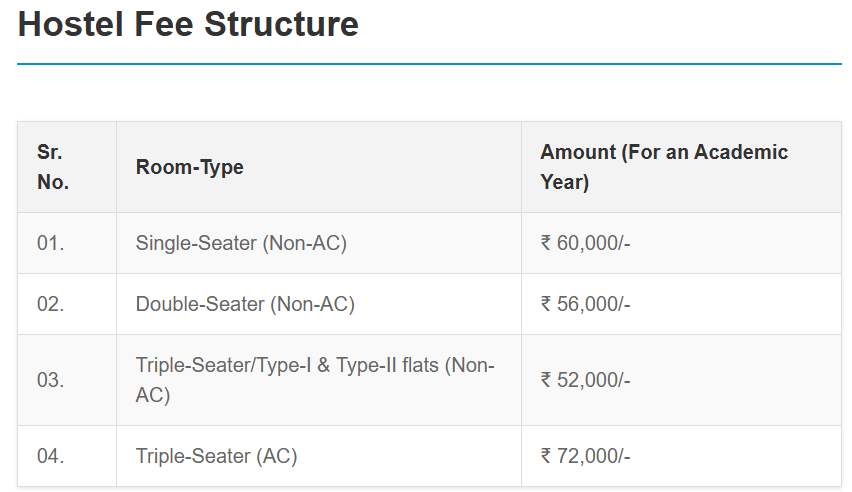
Task: Click the ₹ 52,000/- amount
Action: click(x=585, y=380)
